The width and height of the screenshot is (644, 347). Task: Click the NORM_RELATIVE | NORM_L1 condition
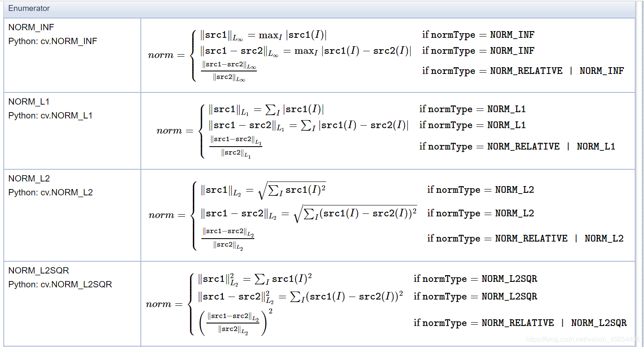click(x=517, y=147)
